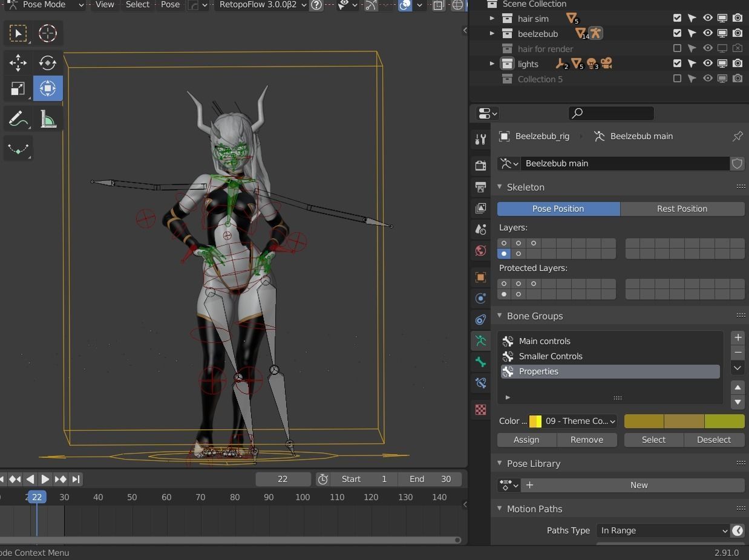Select Main controls bone group
Image resolution: width=749 pixels, height=560 pixels.
pos(610,341)
